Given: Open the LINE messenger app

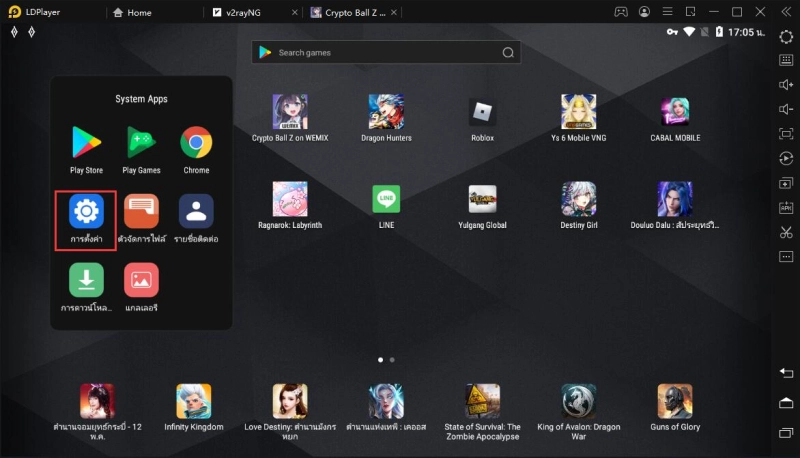Looking at the screenshot, I should tap(386, 199).
